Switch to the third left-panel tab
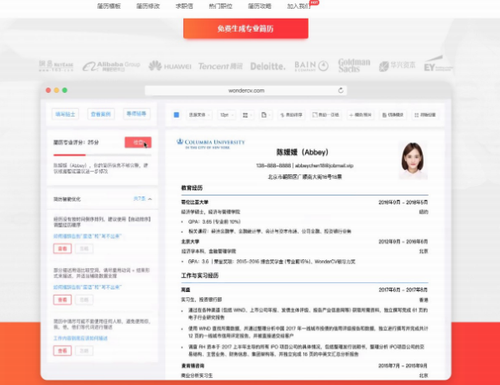Image resolution: width=500 pixels, height=385 pixels. pos(137,114)
